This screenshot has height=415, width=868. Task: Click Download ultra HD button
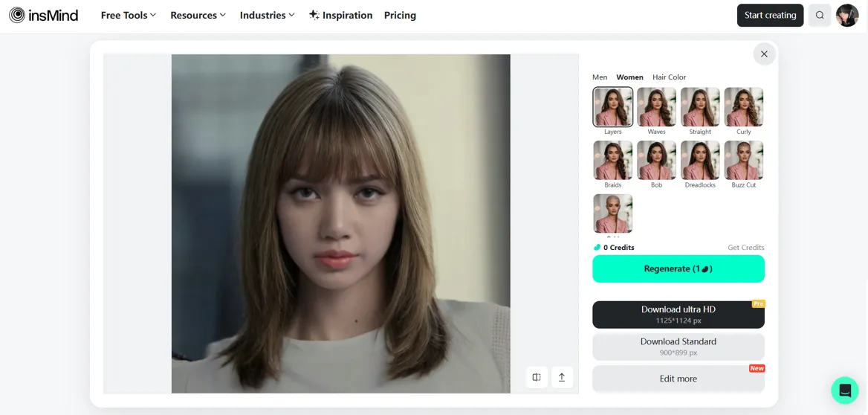[x=678, y=315]
